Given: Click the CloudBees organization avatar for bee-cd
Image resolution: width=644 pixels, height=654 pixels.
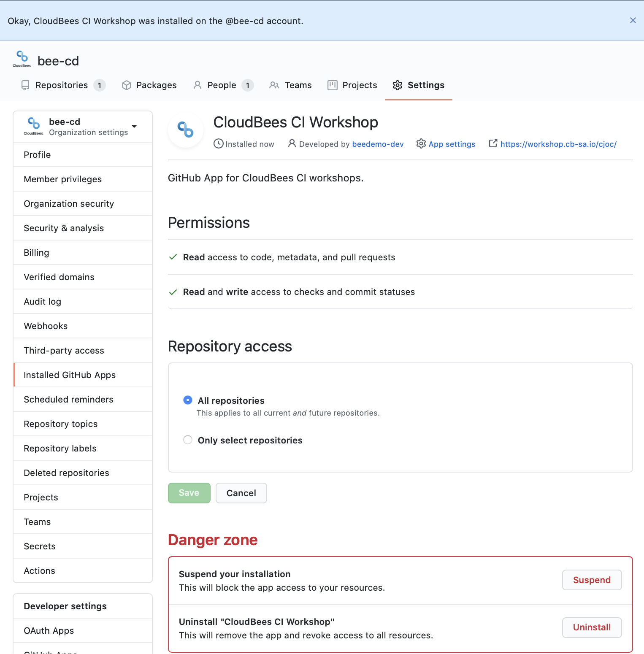Looking at the screenshot, I should (x=21, y=59).
